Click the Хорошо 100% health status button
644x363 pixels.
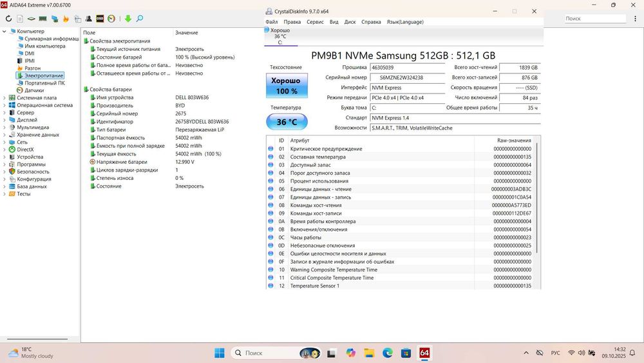pyautogui.click(x=287, y=85)
